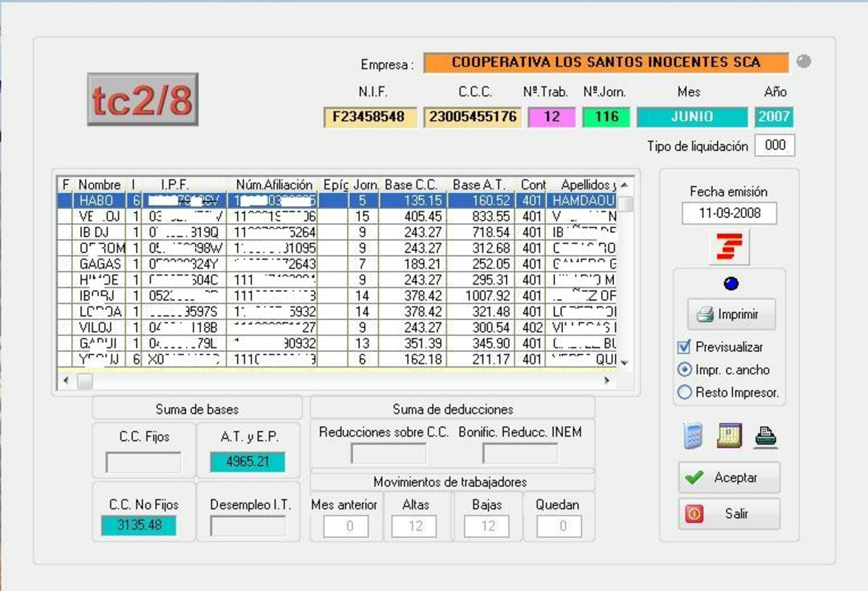868x591 pixels.
Task: Click the horizontal scrollbar thumb
Action: pos(85,380)
